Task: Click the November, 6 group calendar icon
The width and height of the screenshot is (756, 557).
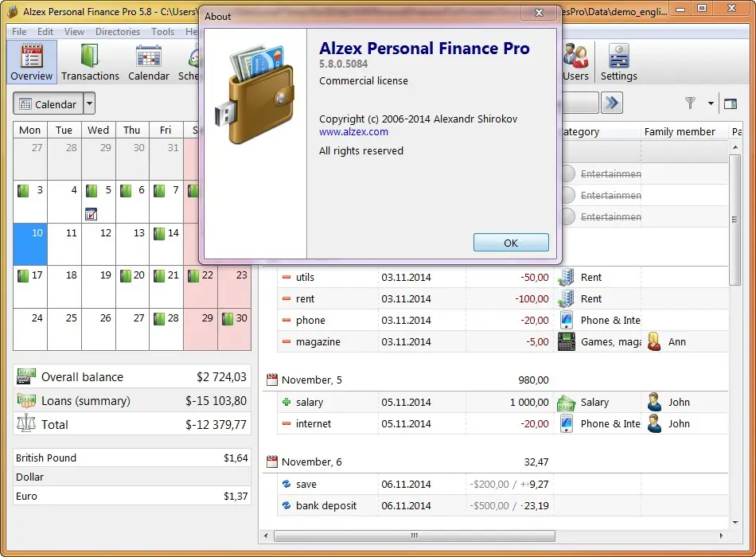Action: click(x=272, y=462)
